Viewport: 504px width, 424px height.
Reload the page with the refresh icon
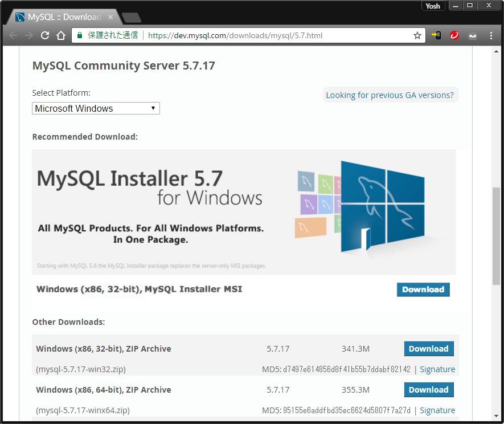click(45, 35)
